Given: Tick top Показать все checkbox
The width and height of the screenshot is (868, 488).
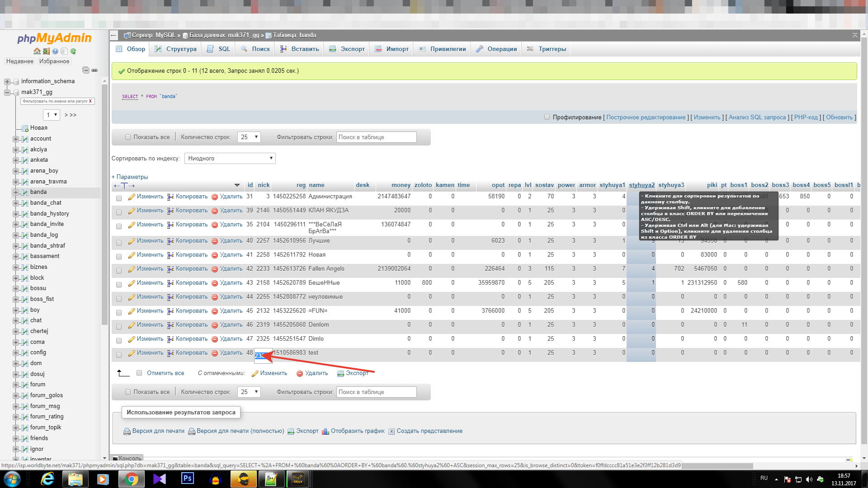Looking at the screenshot, I should pyautogui.click(x=128, y=137).
